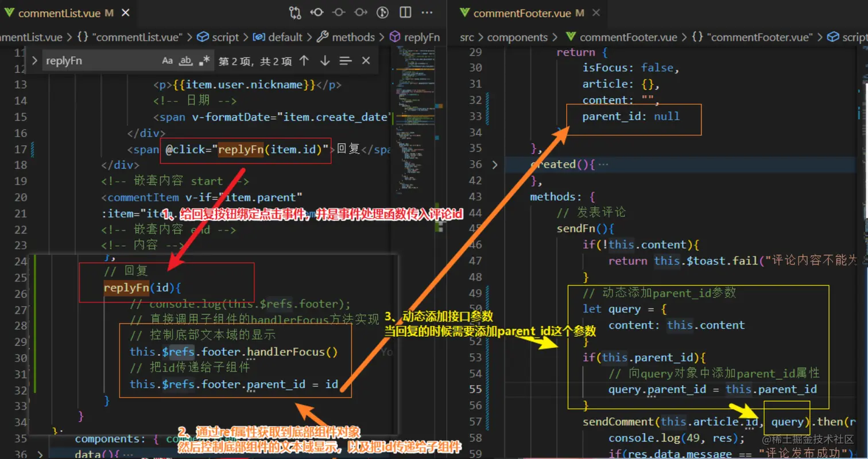Viewport: 868px width, 459px height.
Task: Toggle Match Whole Word in find widget
Action: 186,60
